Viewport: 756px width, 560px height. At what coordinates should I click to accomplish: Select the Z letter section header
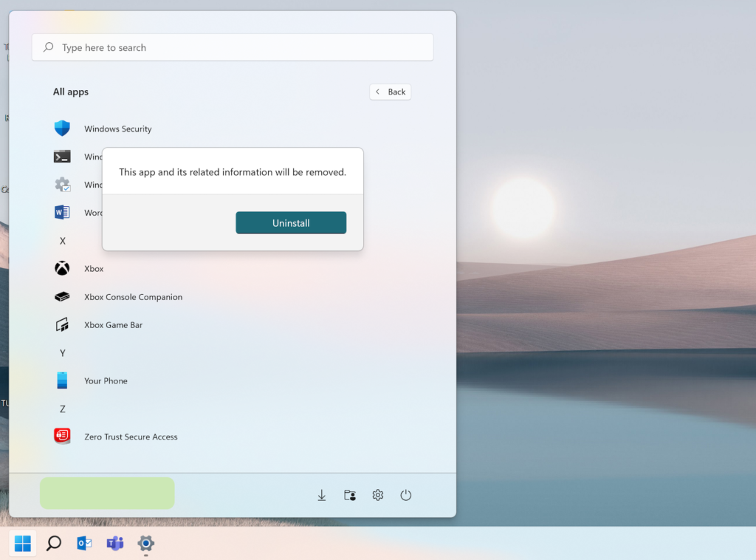(x=63, y=409)
